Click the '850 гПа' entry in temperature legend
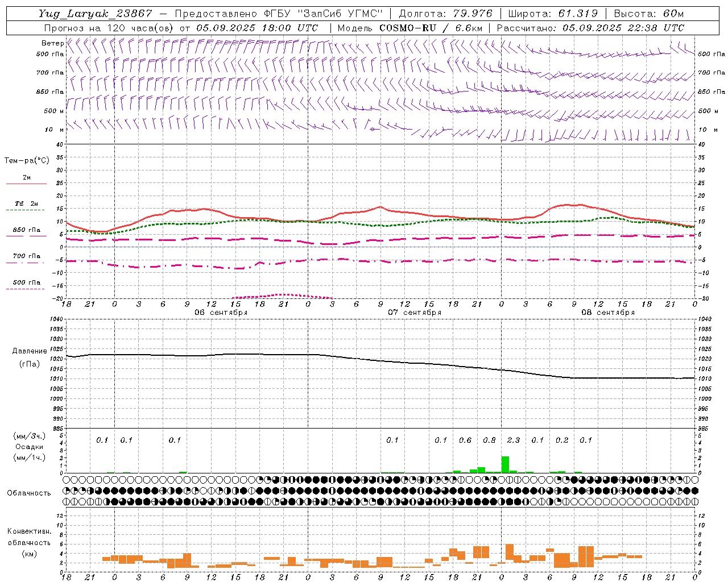The image size is (728, 582). [27, 230]
